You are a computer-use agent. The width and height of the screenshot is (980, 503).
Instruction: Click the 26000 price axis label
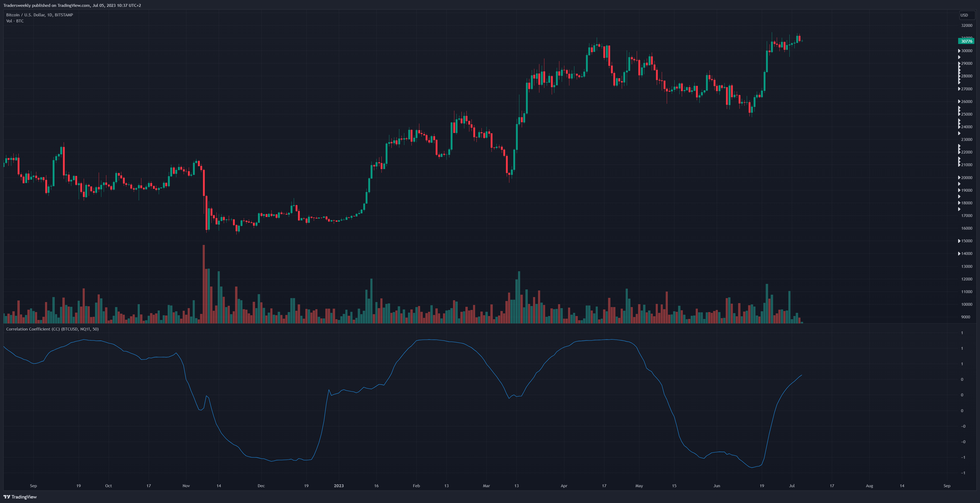click(x=967, y=102)
